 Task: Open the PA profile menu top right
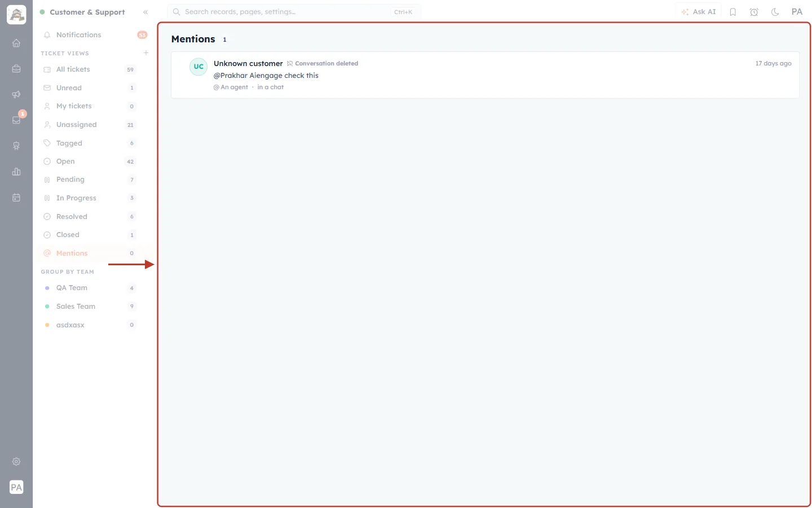(797, 12)
